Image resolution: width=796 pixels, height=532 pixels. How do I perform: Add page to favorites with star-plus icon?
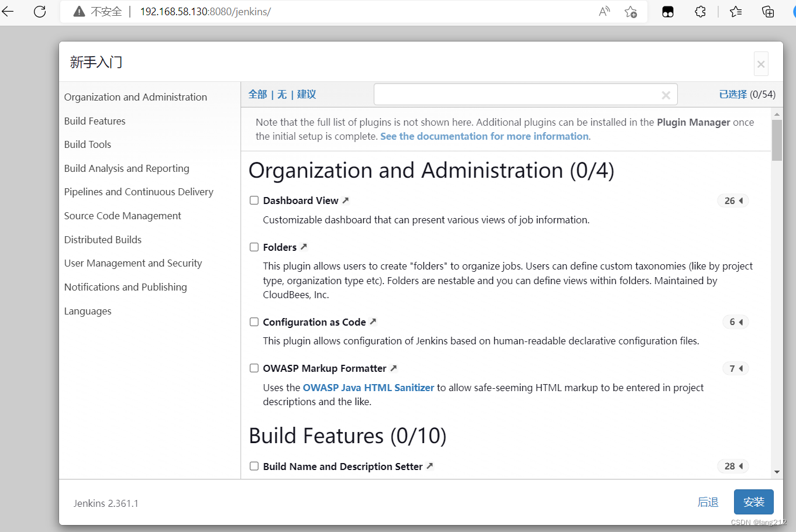(630, 12)
